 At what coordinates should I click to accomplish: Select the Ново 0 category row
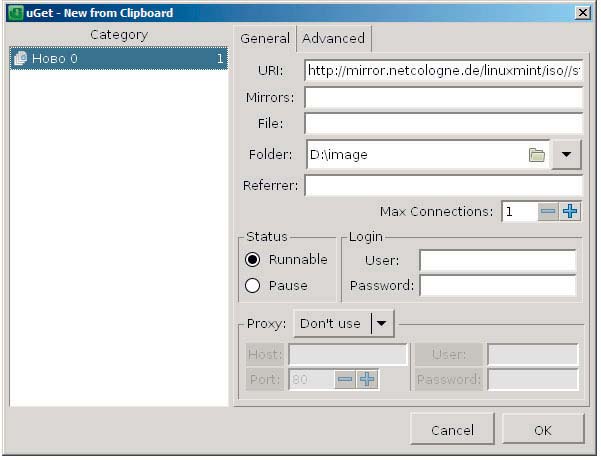119,58
